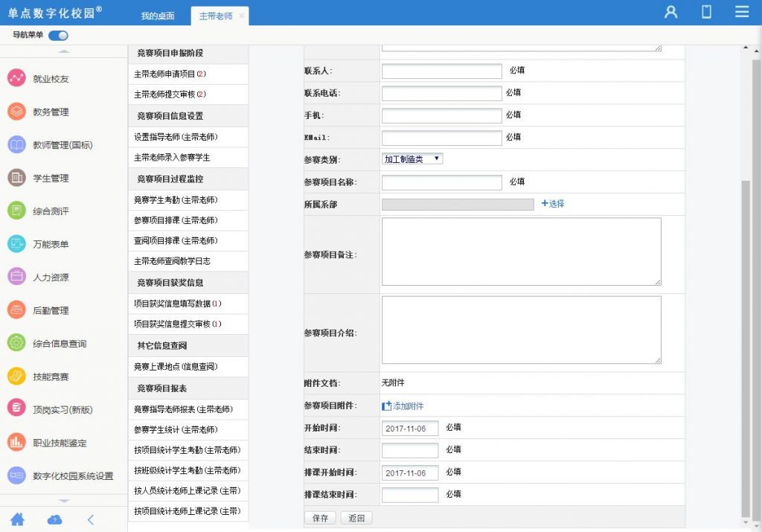Image resolution: width=762 pixels, height=532 pixels.
Task: Click the +选择 department link
Action: 553,204
